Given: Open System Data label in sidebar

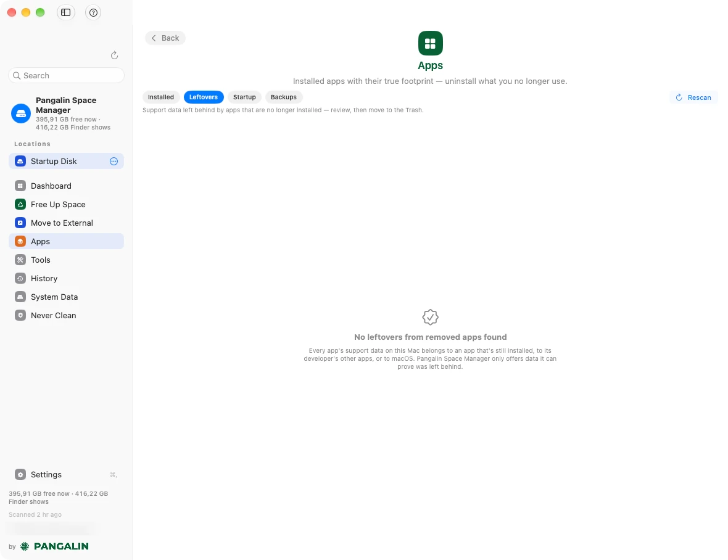Looking at the screenshot, I should pyautogui.click(x=54, y=297).
